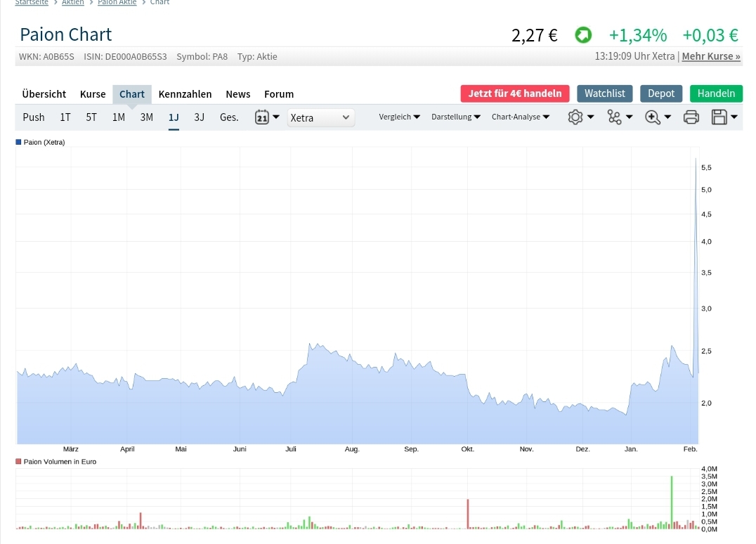Go to Startseite breadcrumb link

(x=32, y=2)
